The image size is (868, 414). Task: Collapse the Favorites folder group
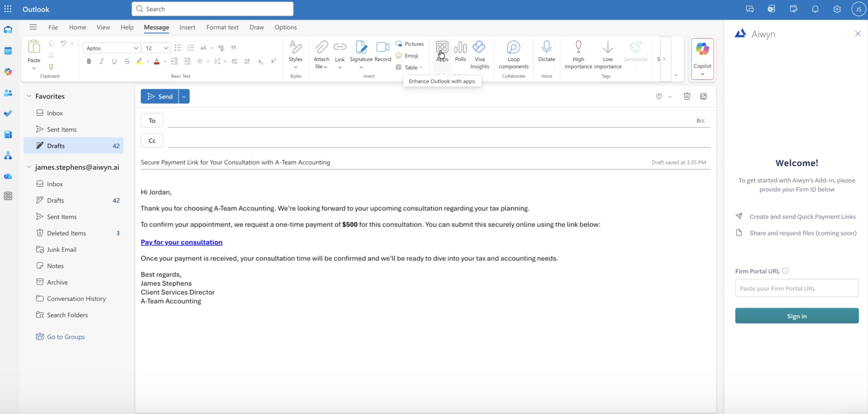(x=29, y=96)
